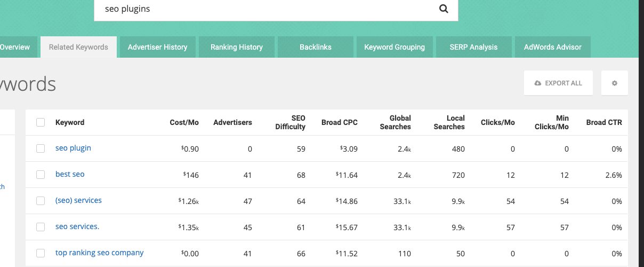Image resolution: width=644 pixels, height=267 pixels.
Task: Switch to the Advertiser History tab
Action: (158, 47)
